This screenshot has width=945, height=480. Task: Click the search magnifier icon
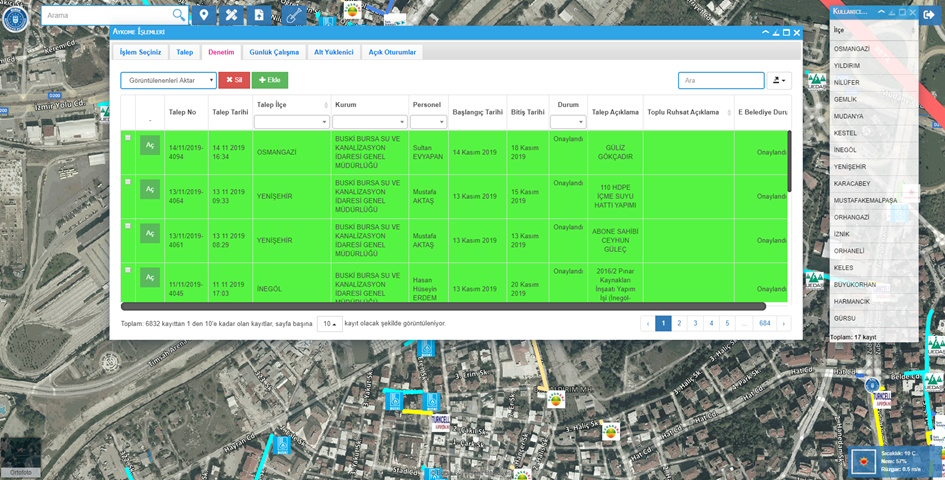tap(179, 15)
